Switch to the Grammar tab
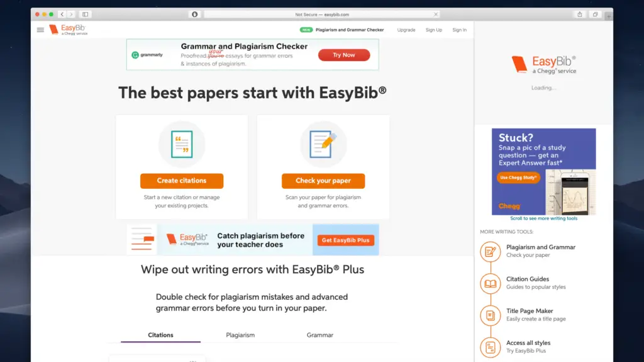The image size is (644, 362). (x=320, y=335)
